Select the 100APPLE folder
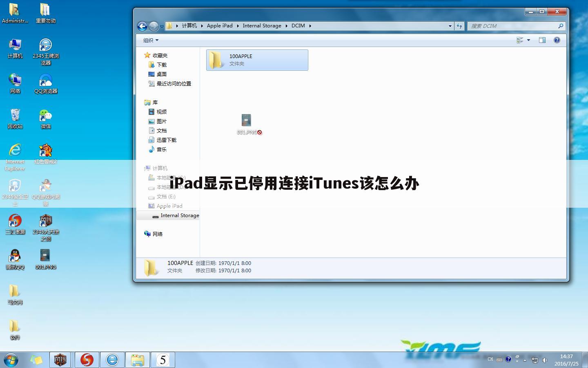The height and width of the screenshot is (368, 588). (257, 60)
